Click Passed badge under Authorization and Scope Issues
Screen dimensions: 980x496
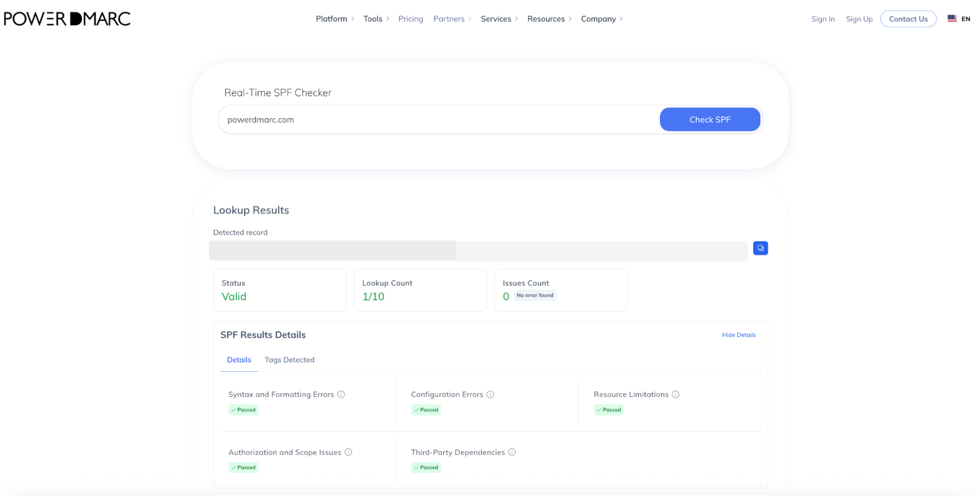tap(244, 468)
